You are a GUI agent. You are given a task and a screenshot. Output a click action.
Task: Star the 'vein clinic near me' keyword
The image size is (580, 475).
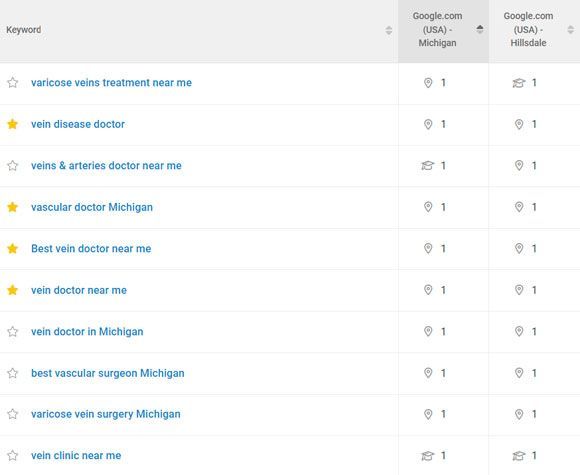coord(13,455)
